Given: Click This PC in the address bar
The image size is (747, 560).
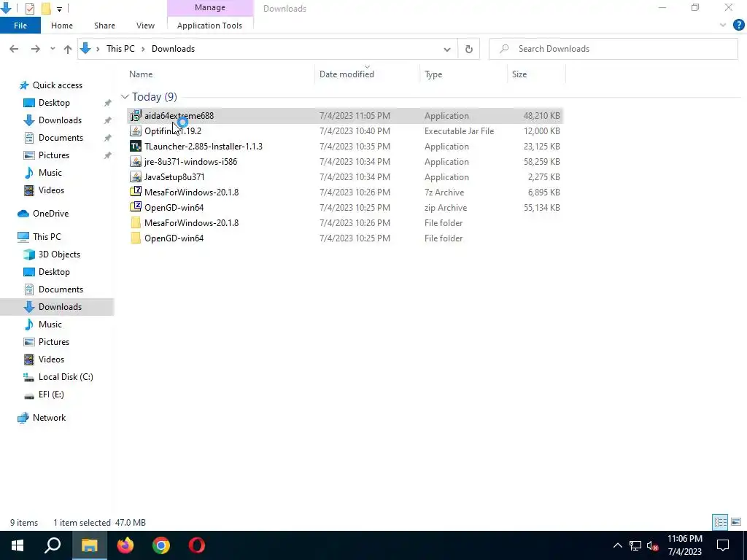Looking at the screenshot, I should (x=120, y=49).
